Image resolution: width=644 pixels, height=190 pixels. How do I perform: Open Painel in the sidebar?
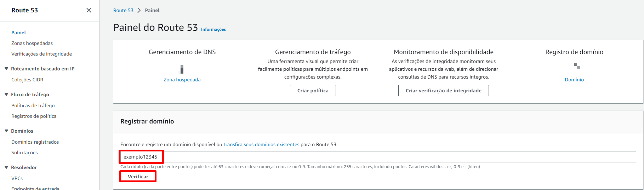tap(19, 33)
